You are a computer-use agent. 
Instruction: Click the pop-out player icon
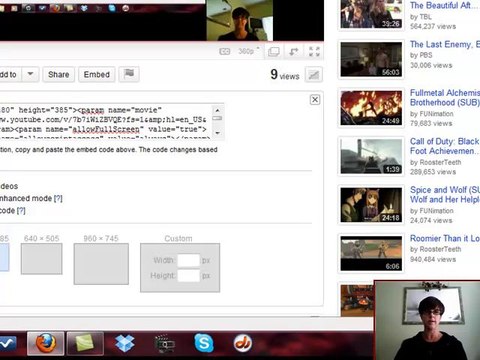click(274, 51)
